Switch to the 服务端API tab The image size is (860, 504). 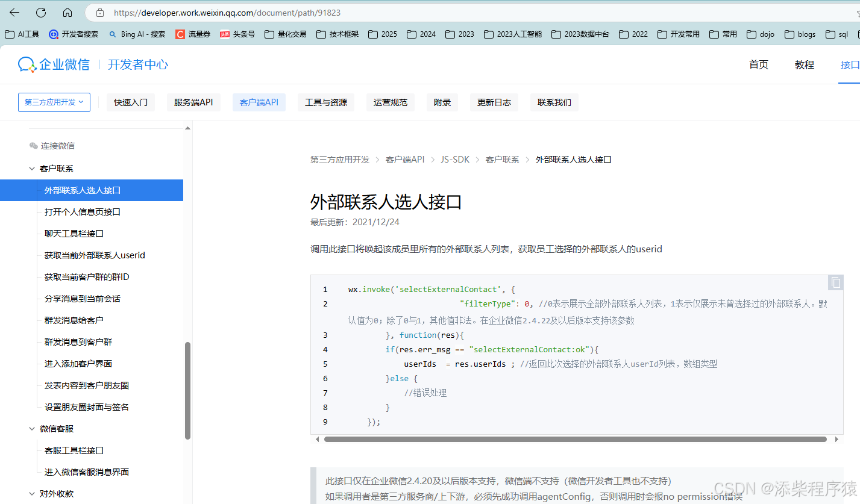click(x=193, y=102)
